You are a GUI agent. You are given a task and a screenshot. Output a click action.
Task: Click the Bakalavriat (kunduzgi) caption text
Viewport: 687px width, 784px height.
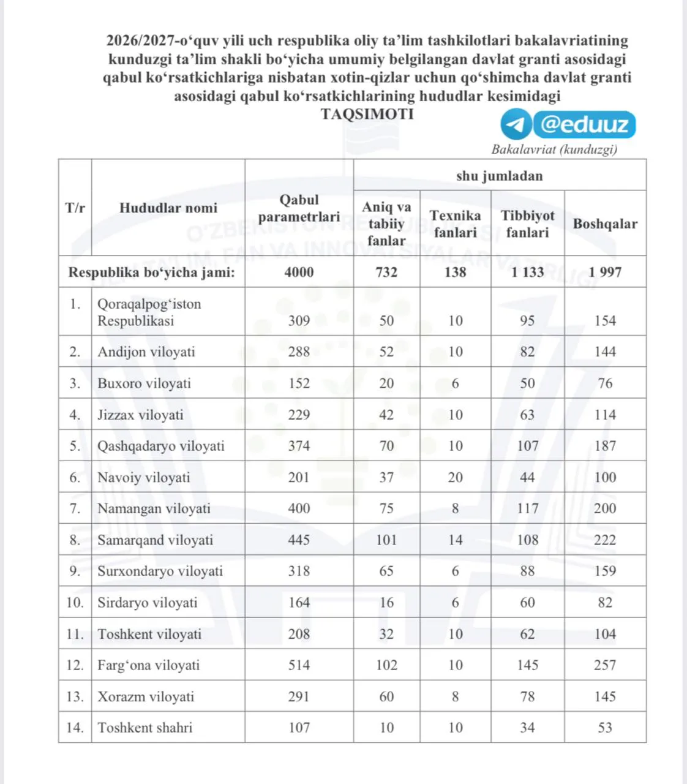pos(554,149)
